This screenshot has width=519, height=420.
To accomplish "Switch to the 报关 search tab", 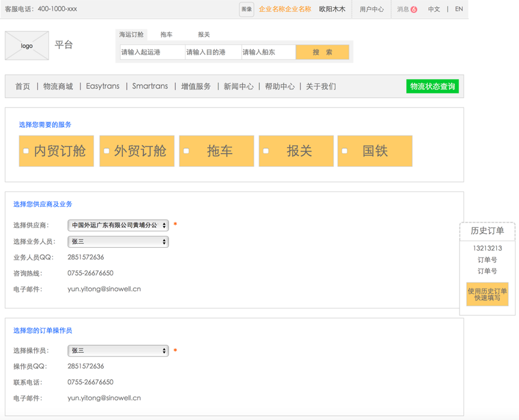I will tap(204, 35).
